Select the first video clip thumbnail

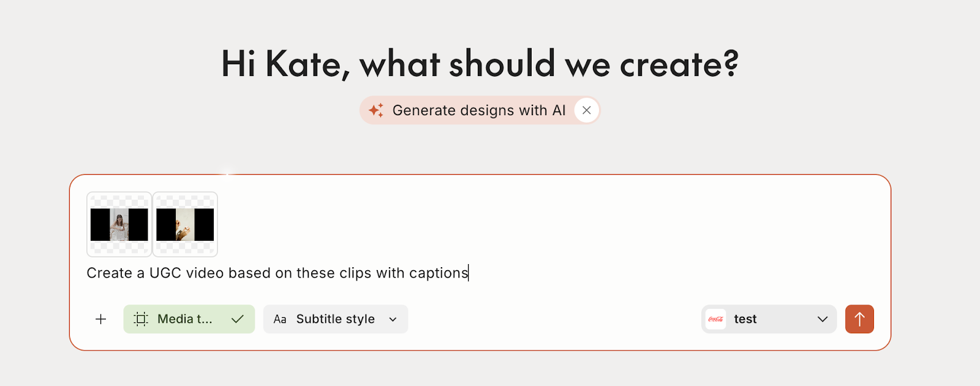click(119, 224)
